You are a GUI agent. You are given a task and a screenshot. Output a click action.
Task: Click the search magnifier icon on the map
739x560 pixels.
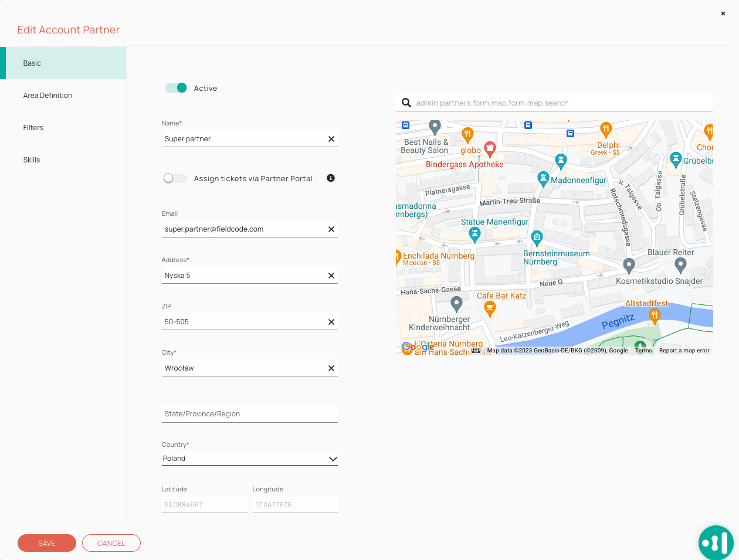(x=406, y=102)
